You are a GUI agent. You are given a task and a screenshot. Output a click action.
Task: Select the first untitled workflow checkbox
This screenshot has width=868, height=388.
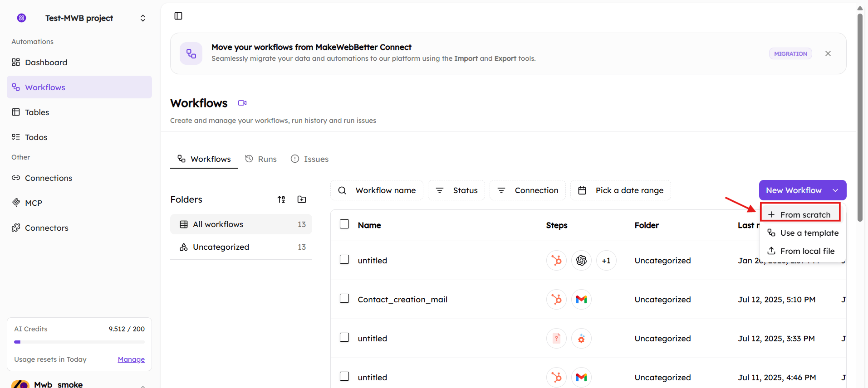tap(344, 260)
